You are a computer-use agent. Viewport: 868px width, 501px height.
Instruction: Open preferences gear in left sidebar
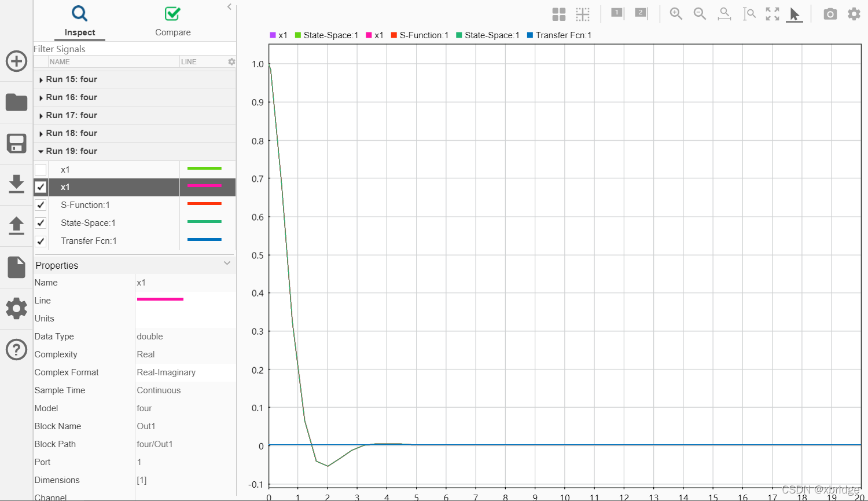(x=16, y=308)
